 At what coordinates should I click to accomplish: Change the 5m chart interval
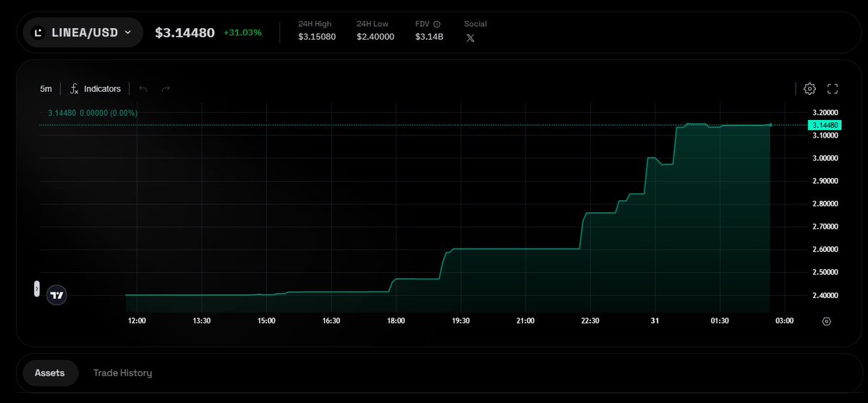46,89
